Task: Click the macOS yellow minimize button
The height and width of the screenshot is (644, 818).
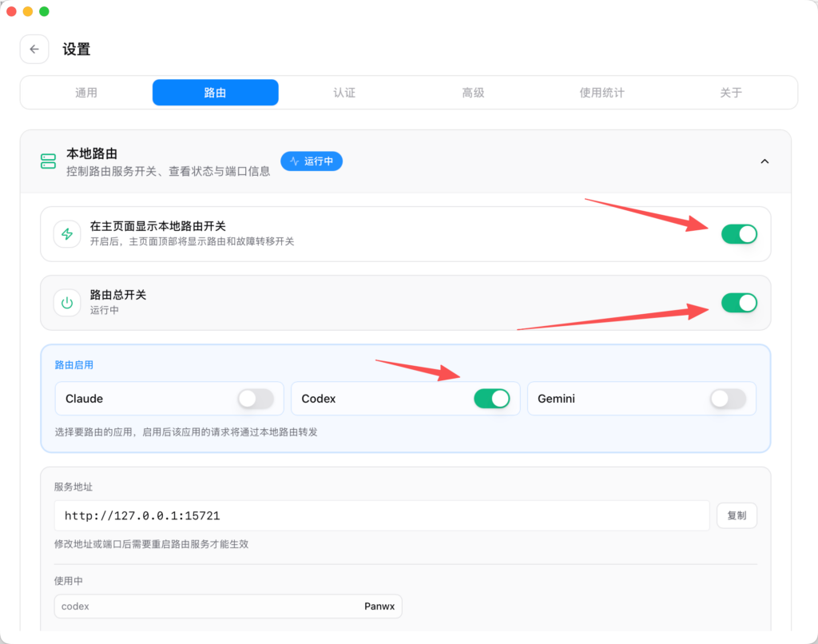Action: (x=28, y=11)
